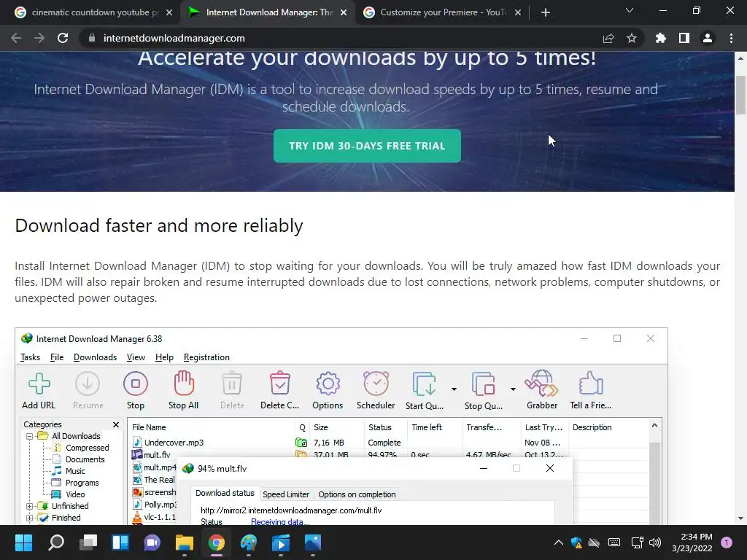Click the Resume toolbar icon
The image size is (747, 560).
point(88,384)
